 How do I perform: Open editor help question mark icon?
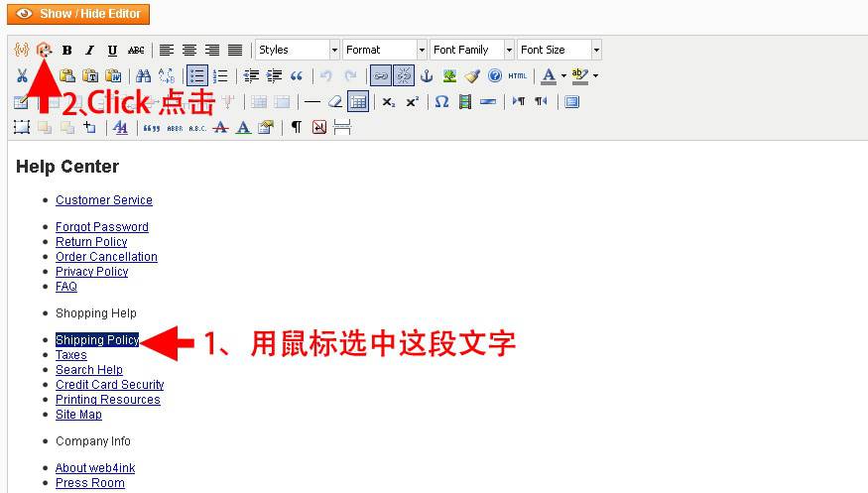click(495, 75)
